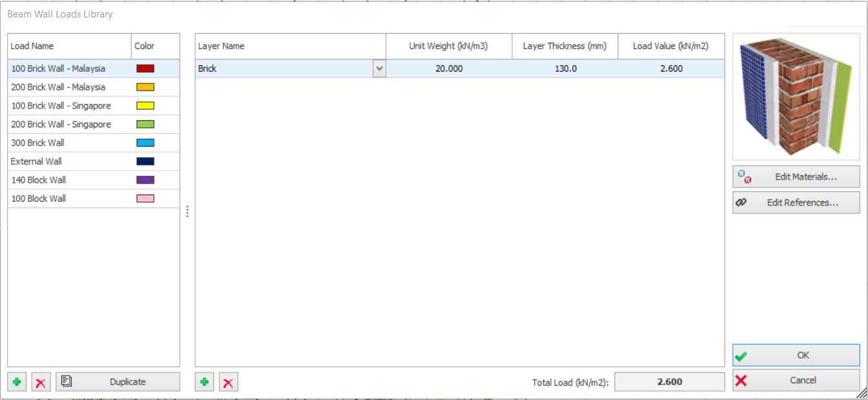
Task: Pick green swatch of 200 Brick Wall - Singapore
Action: coord(146,124)
